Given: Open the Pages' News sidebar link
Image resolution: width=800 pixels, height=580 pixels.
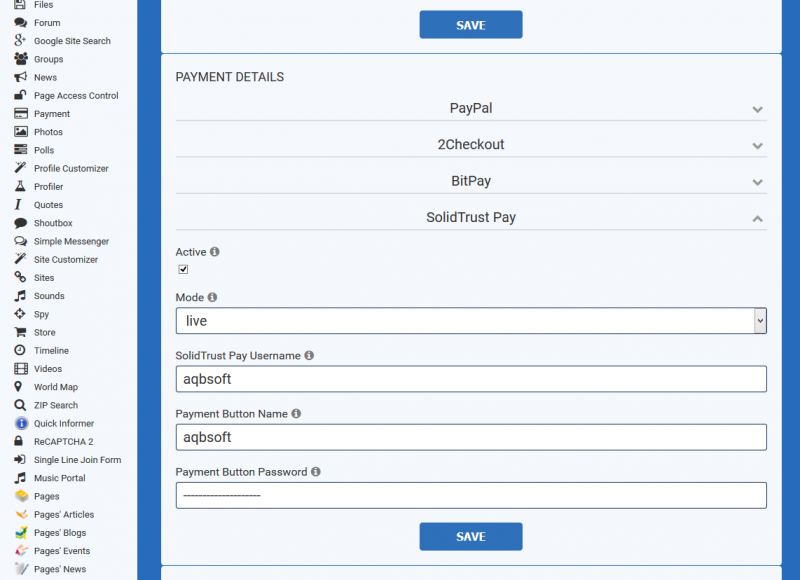Looking at the screenshot, I should pyautogui.click(x=60, y=569).
